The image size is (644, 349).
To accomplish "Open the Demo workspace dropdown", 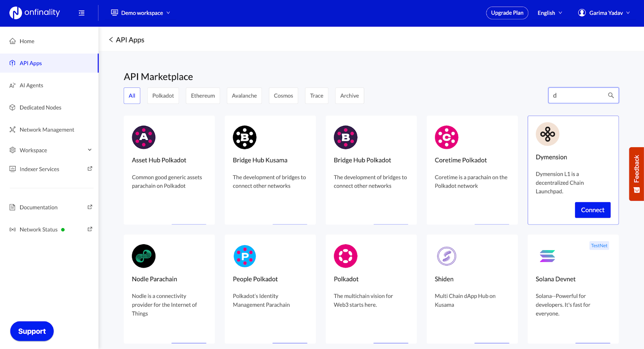I will click(x=140, y=13).
